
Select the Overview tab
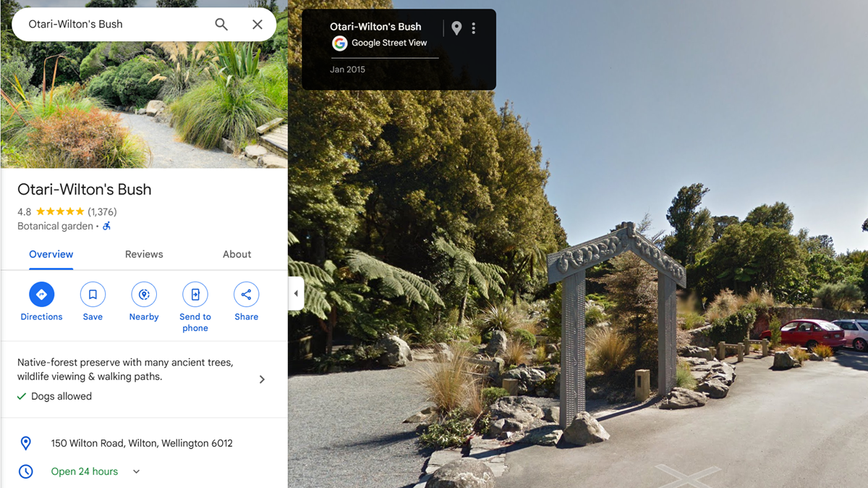click(x=51, y=254)
